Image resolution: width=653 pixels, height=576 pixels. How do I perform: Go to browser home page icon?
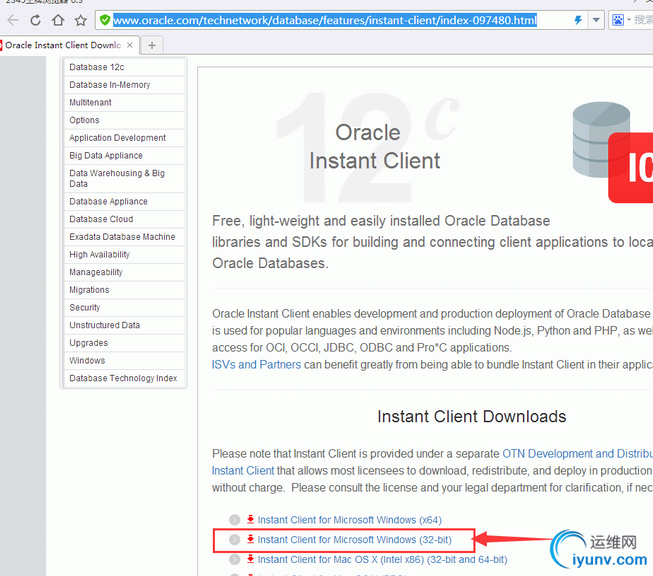58,20
